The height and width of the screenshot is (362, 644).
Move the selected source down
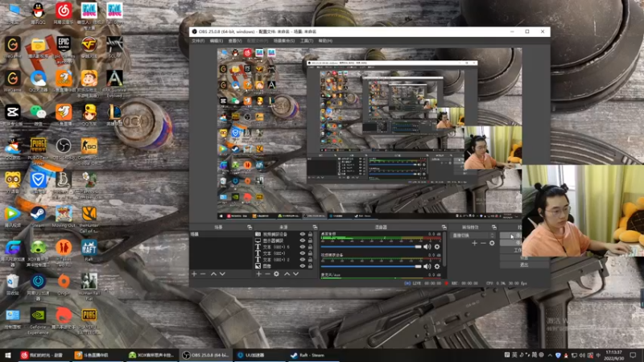[x=295, y=274]
